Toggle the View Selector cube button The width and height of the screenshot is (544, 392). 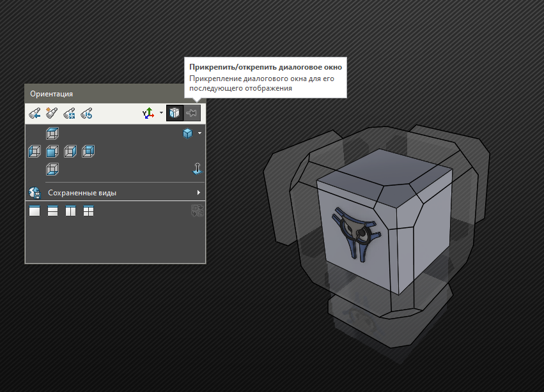point(175,113)
